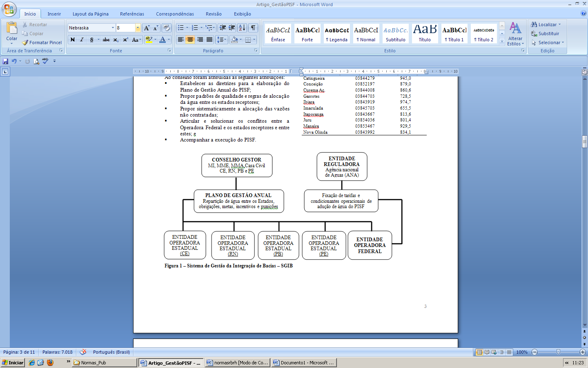Clear formatting with eraser icon
This screenshot has height=368, width=588.
[x=167, y=28]
